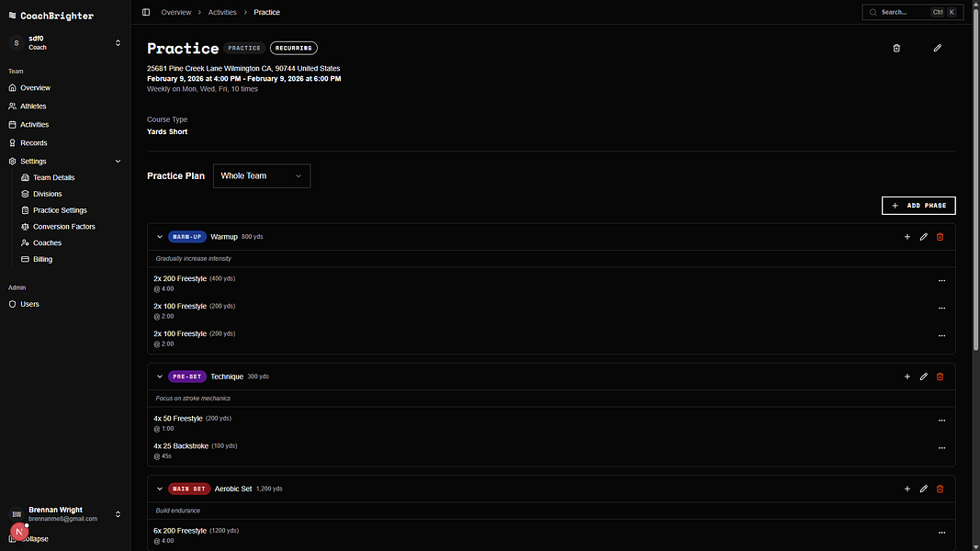
Task: Click the first 2x 100 Freestyle set text
Action: pos(180,306)
